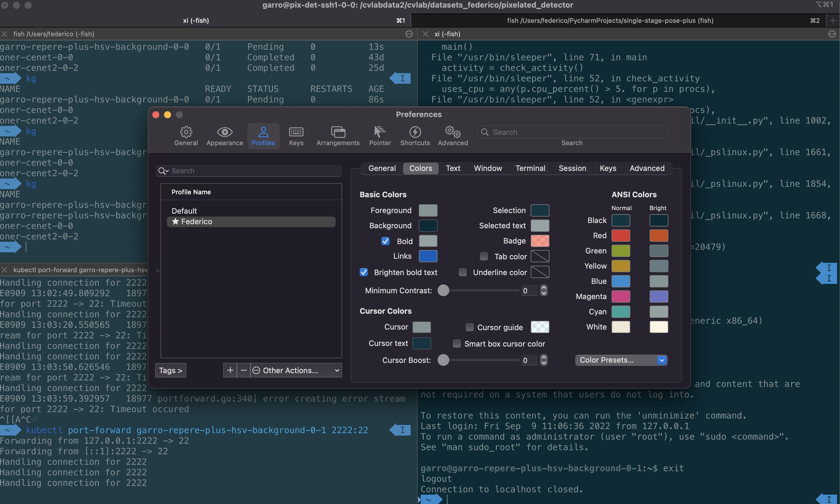
Task: Open the Pointer preferences pane
Action: 380,135
